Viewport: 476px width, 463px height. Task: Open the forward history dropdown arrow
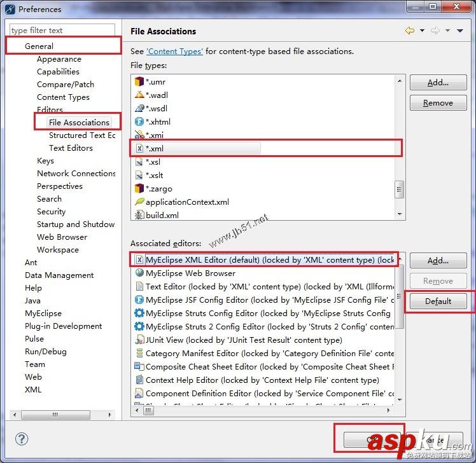(x=447, y=31)
